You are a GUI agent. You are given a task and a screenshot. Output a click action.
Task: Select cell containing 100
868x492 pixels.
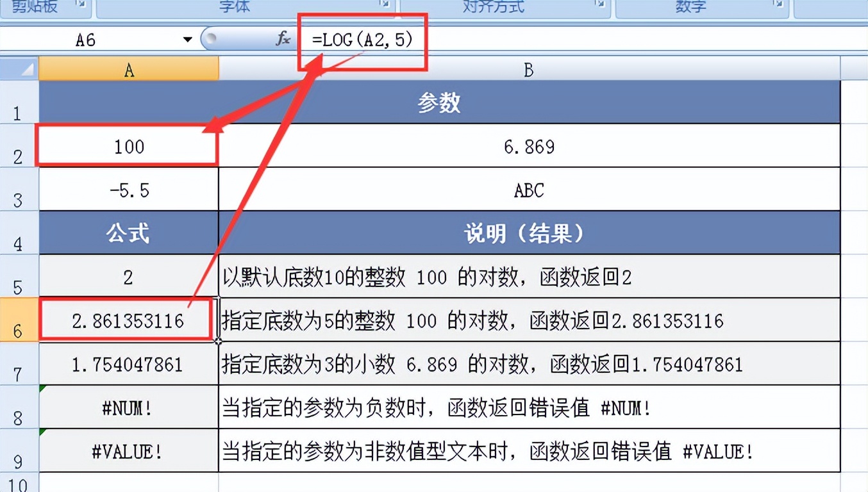(x=129, y=146)
